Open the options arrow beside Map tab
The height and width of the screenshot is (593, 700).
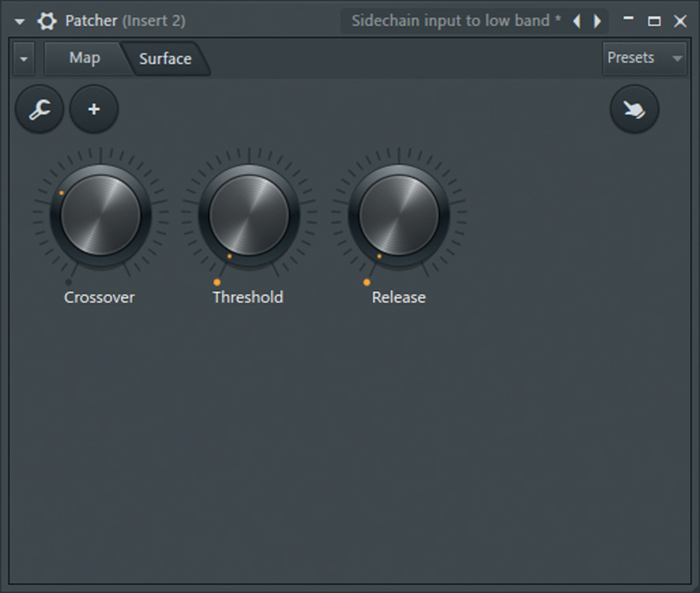(23, 59)
